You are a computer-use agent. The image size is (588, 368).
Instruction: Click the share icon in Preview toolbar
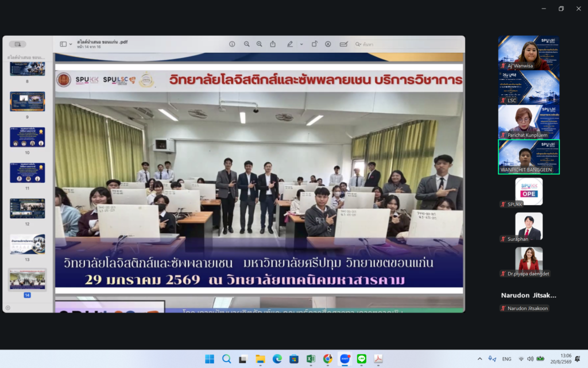(273, 44)
